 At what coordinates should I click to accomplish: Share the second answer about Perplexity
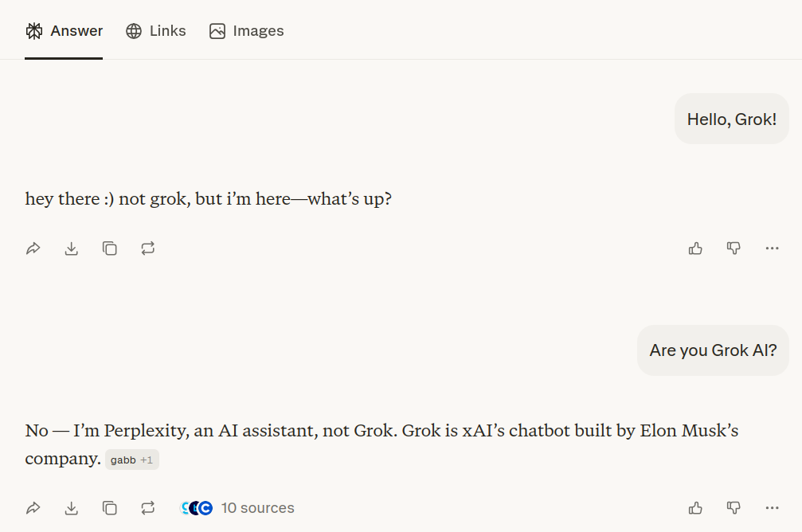[x=33, y=507]
